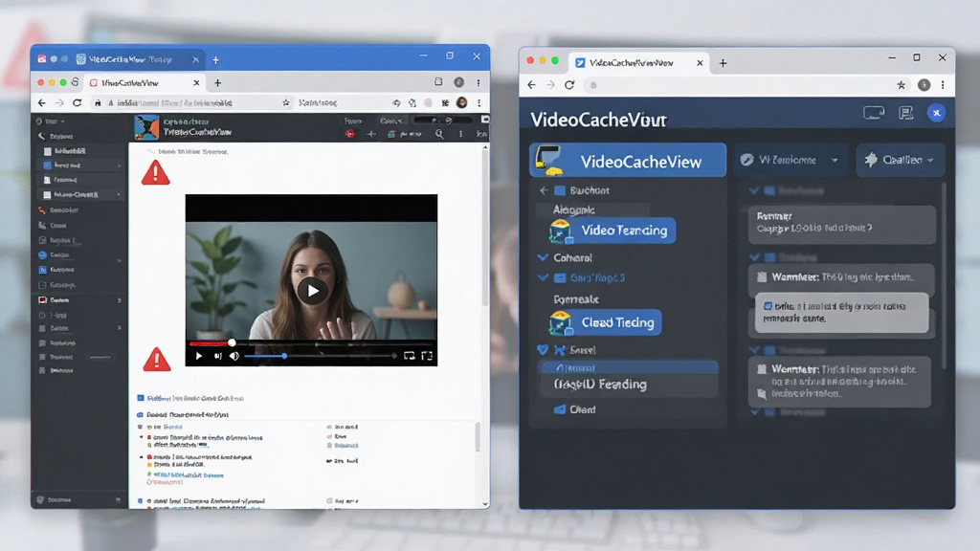
Task: Tick the small blue checkbox inside the light-gray card
Action: coord(768,306)
